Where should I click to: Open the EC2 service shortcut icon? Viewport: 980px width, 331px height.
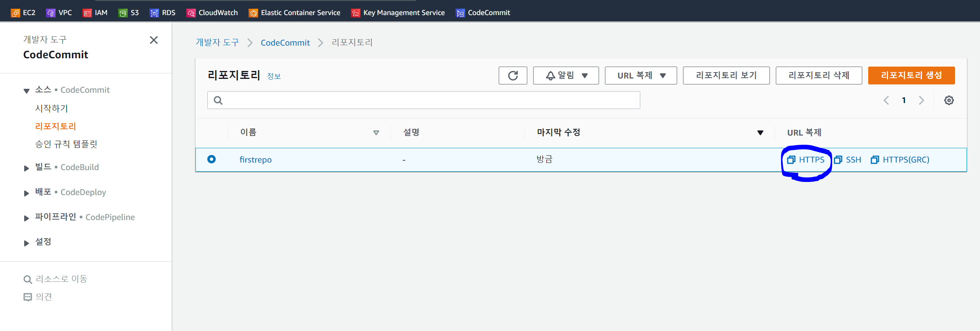[x=15, y=13]
